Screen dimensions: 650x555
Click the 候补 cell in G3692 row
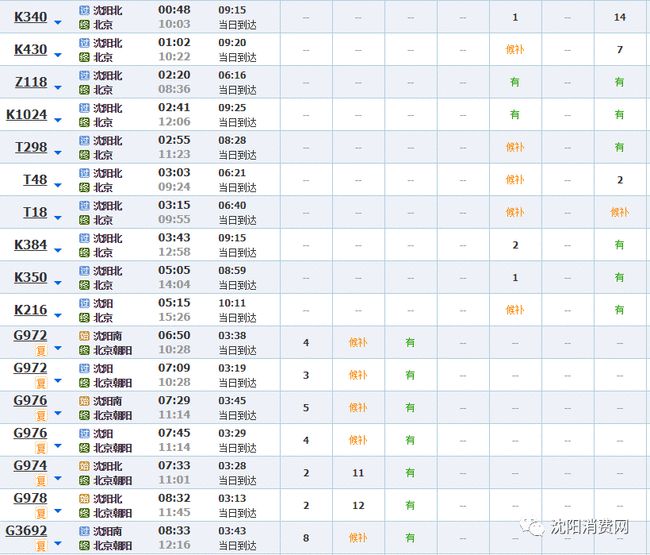[x=358, y=538]
